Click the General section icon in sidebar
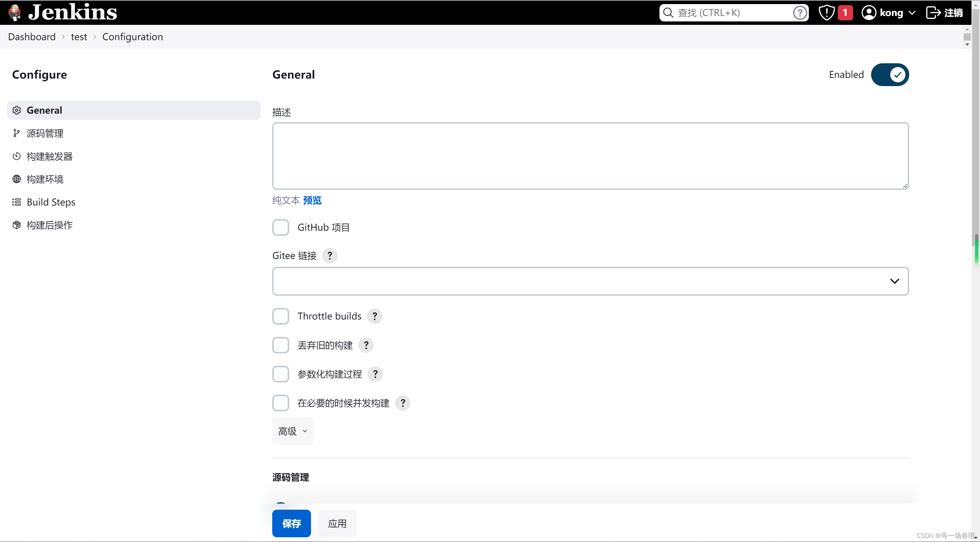The image size is (980, 542). click(x=17, y=110)
